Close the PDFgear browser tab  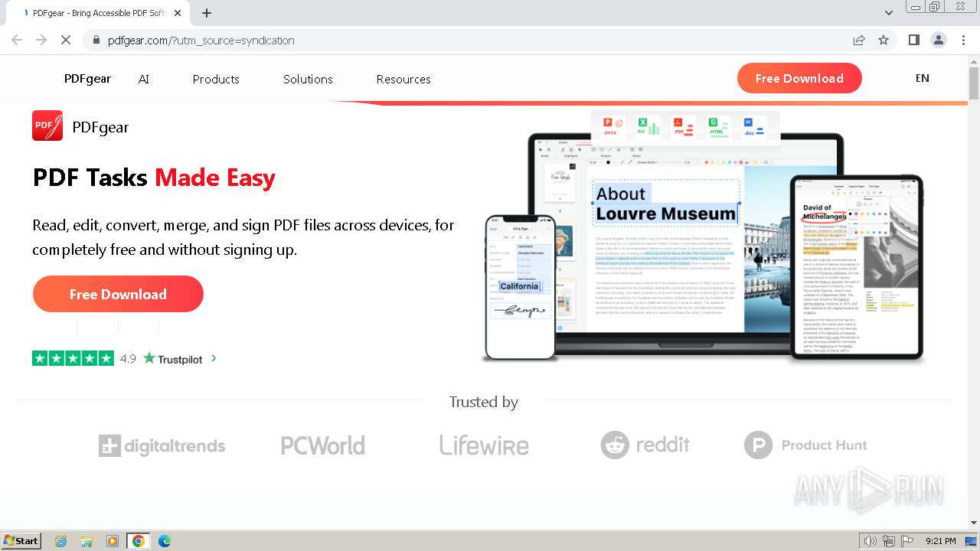point(178,13)
